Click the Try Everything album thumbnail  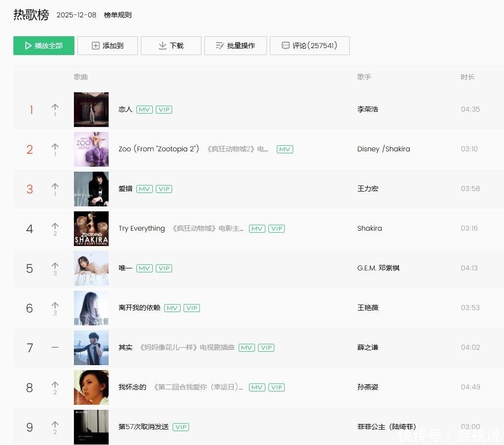(x=91, y=229)
